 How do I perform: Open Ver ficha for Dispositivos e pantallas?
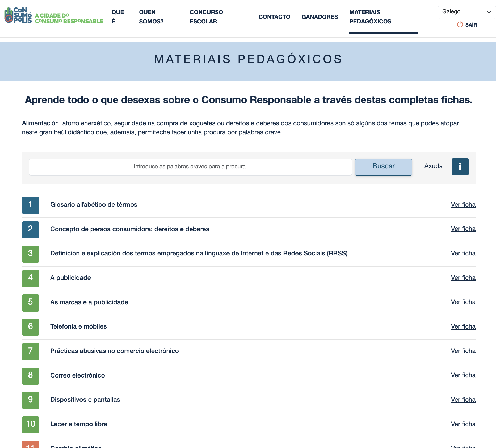point(463,400)
